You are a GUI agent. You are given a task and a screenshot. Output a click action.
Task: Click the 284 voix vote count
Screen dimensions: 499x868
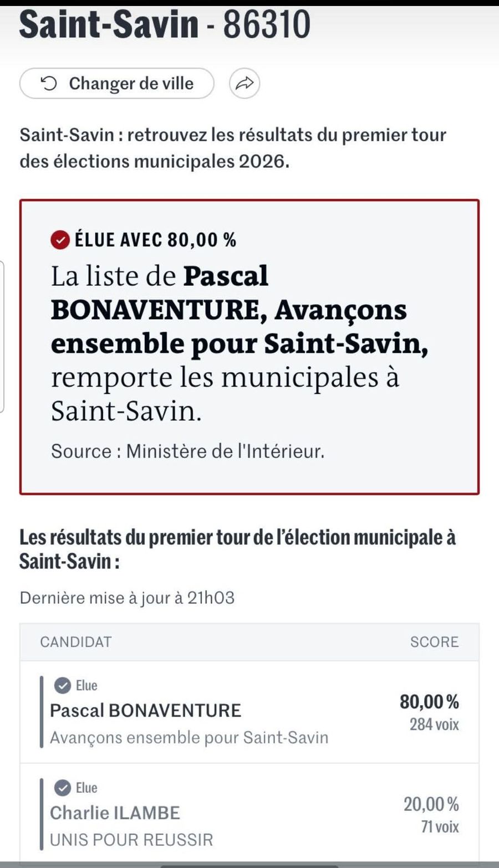point(434,725)
